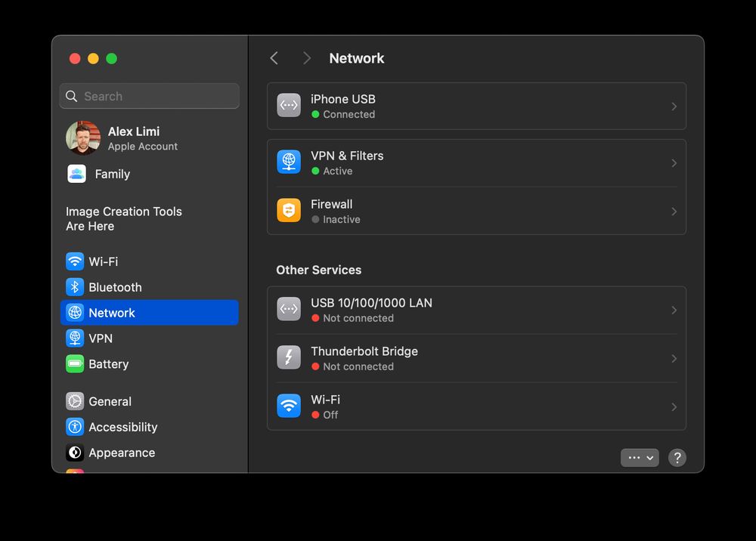Image resolution: width=756 pixels, height=541 pixels.
Task: Open the USB 10/100/1000 LAN connector icon
Action: point(288,308)
